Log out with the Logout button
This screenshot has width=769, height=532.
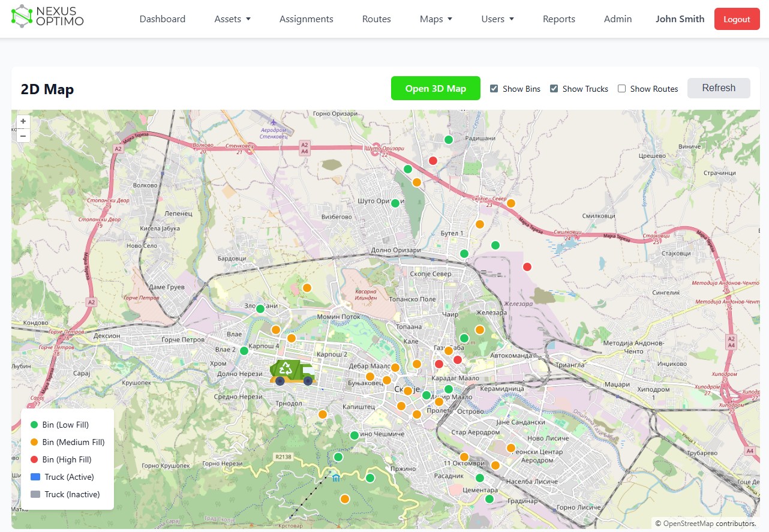pos(737,19)
